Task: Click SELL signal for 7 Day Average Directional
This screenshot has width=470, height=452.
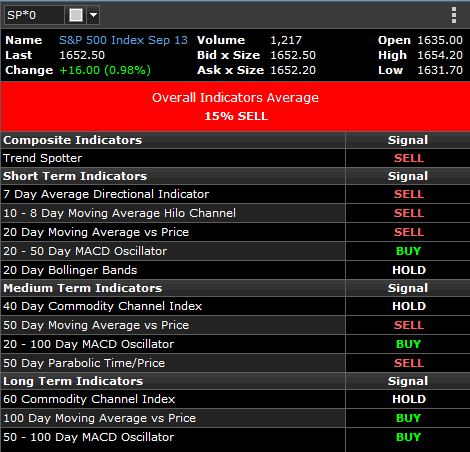Action: point(409,194)
